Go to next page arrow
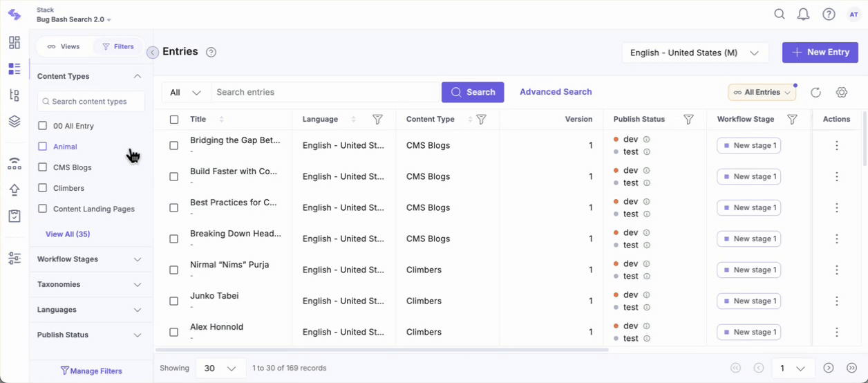 (829, 368)
